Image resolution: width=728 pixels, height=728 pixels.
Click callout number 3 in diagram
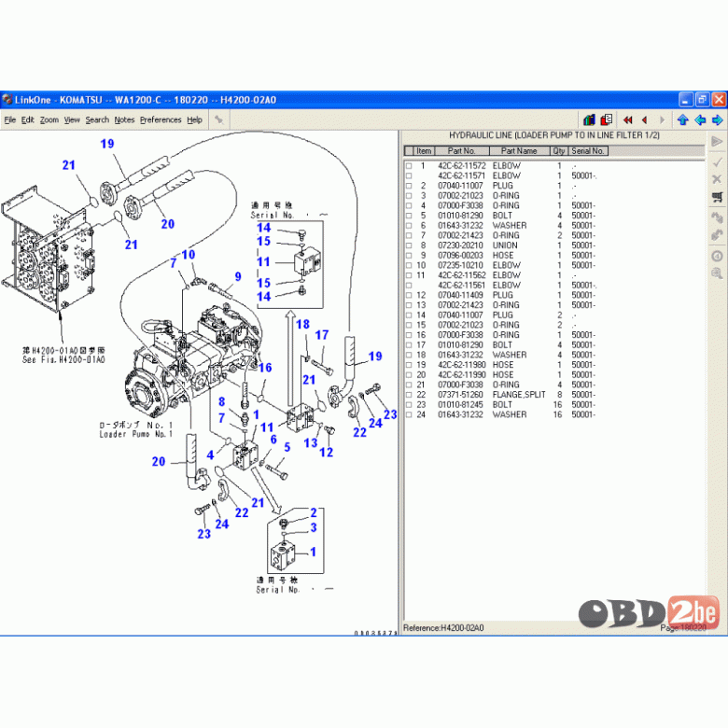click(314, 527)
